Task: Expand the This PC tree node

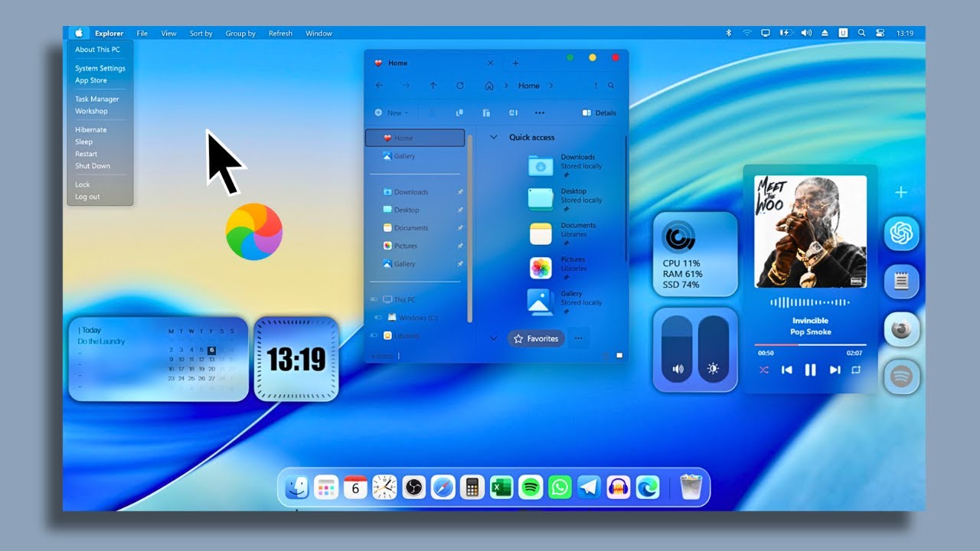Action: point(374,300)
